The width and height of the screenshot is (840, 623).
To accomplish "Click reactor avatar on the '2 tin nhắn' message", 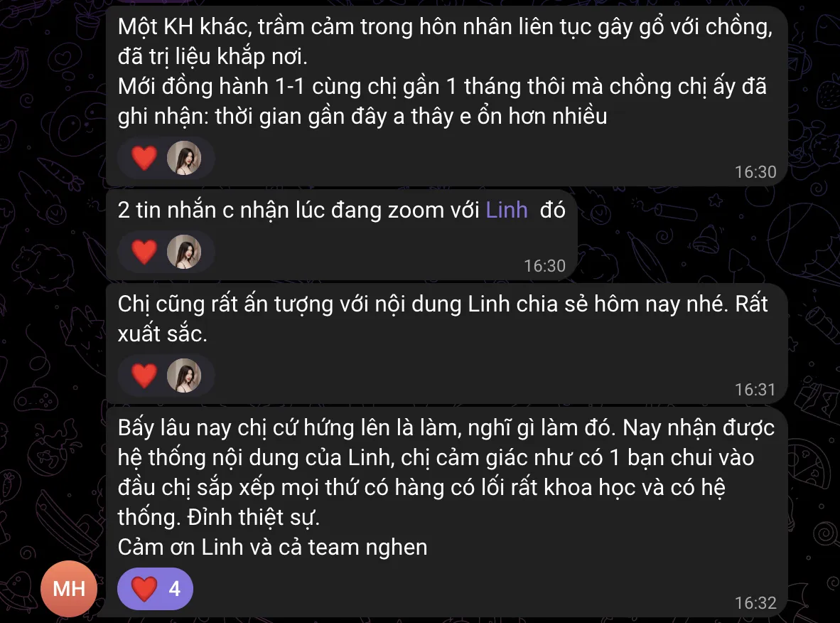I will tap(184, 252).
